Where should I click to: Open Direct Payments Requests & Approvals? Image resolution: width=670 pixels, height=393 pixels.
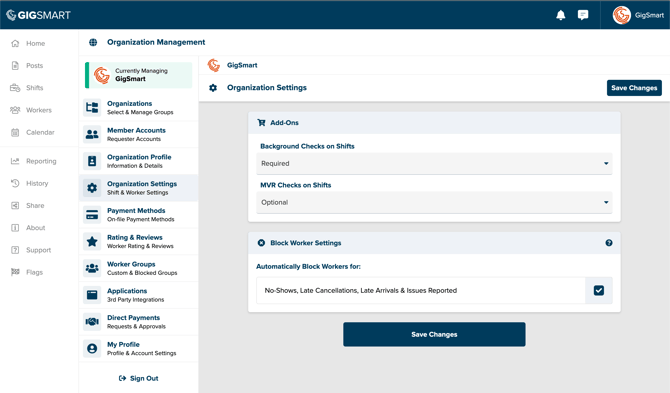tap(138, 322)
